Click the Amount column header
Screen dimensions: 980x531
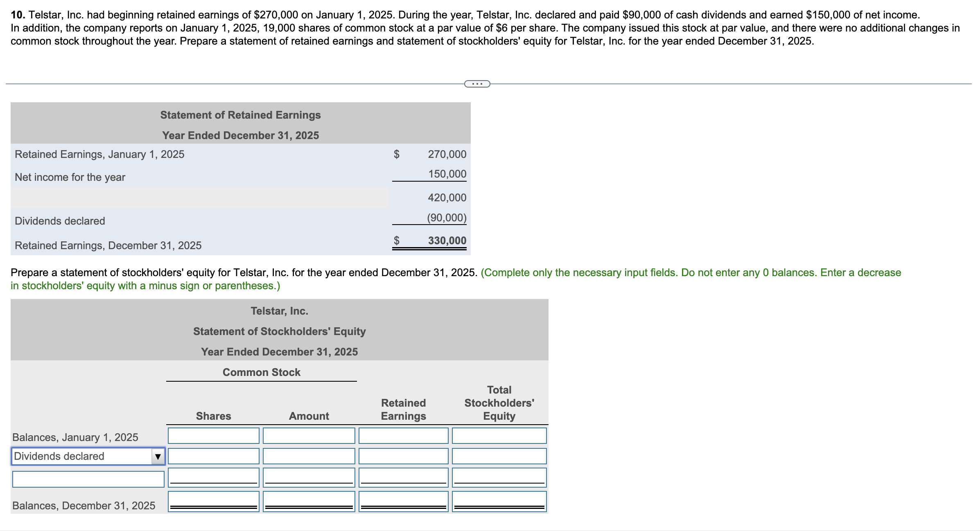coord(309,416)
